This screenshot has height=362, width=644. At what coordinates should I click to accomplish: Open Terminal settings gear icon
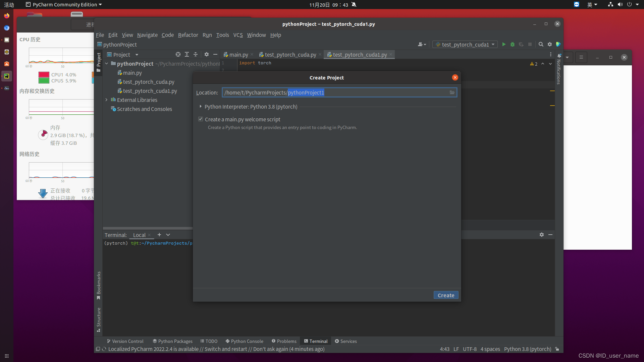point(542,235)
